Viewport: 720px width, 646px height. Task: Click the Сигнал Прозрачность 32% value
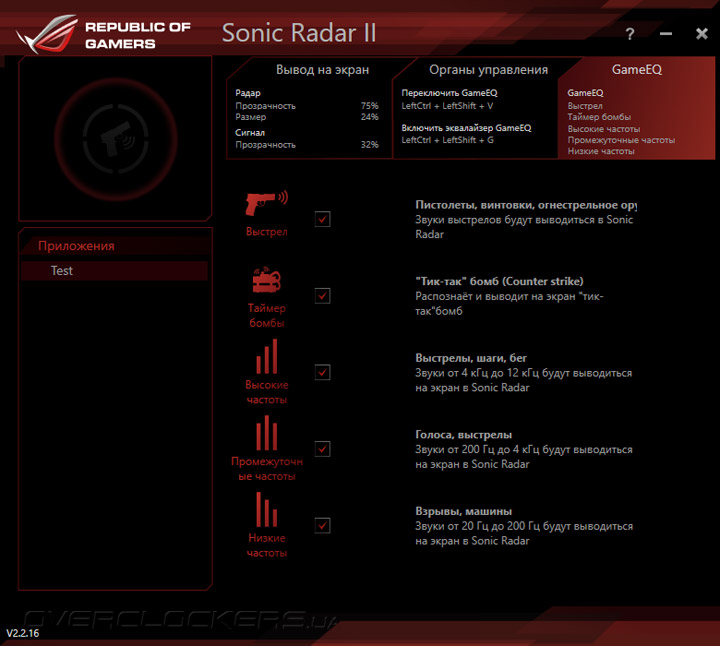click(369, 145)
